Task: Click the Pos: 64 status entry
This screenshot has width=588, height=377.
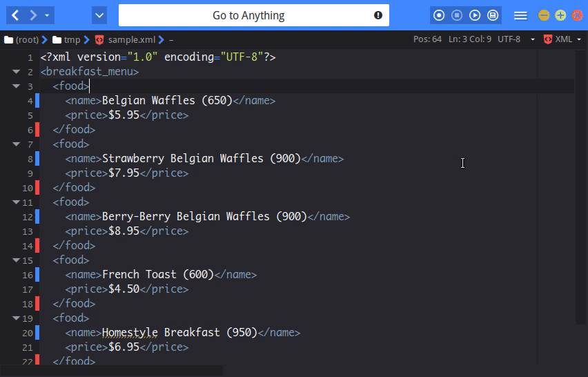Action: coord(427,39)
